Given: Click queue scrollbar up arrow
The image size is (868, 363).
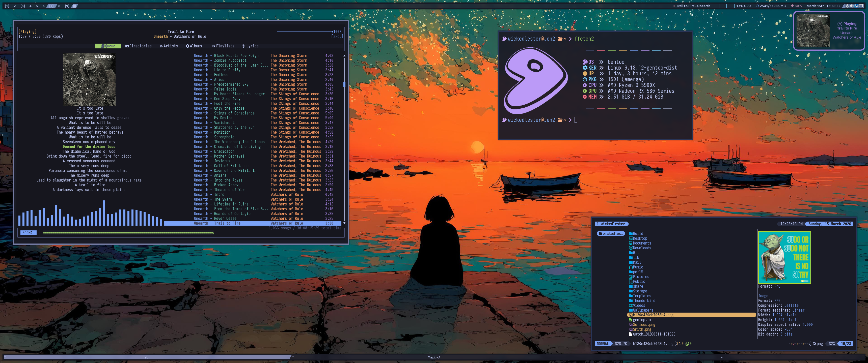Looking at the screenshot, I should [x=344, y=55].
